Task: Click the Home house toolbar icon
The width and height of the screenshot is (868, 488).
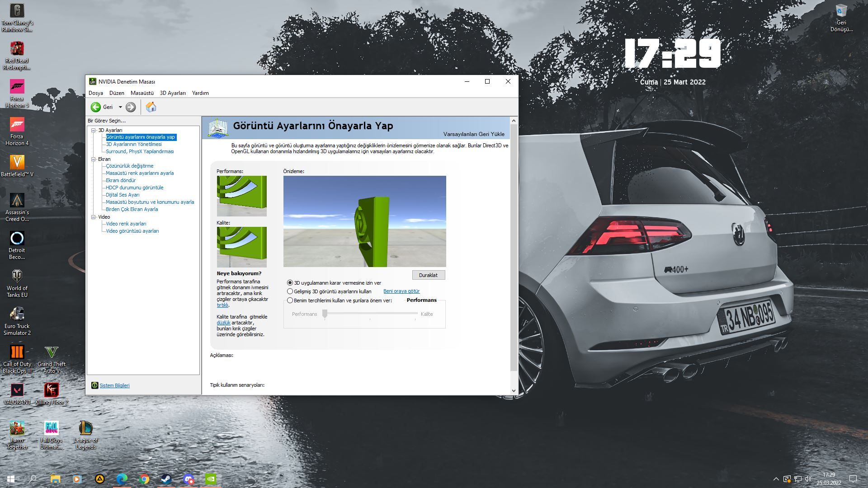Action: click(151, 107)
